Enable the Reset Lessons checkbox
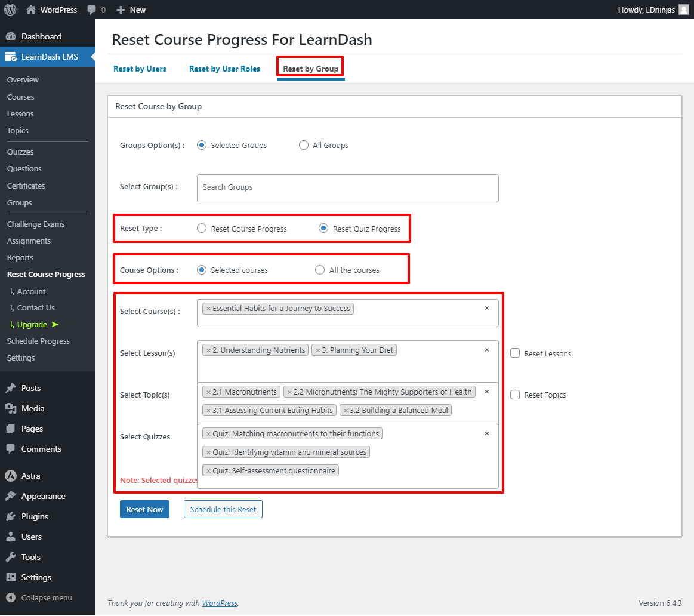694x616 pixels. [x=515, y=353]
